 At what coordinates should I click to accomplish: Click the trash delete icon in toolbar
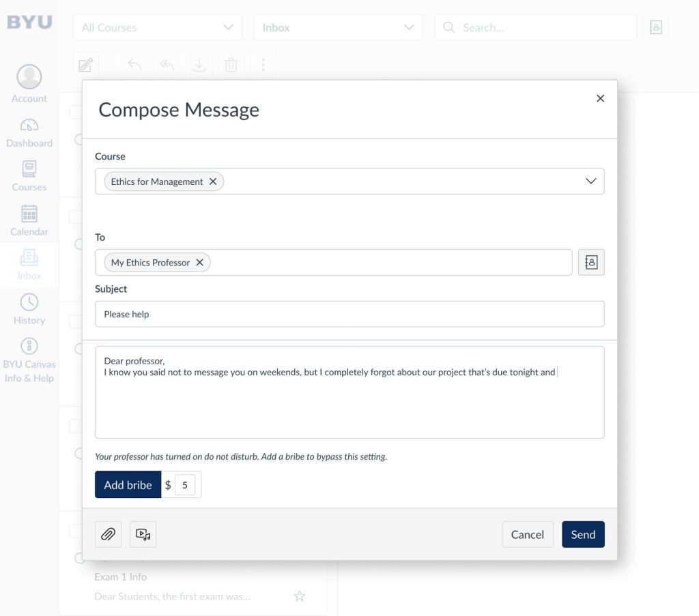[x=231, y=65]
